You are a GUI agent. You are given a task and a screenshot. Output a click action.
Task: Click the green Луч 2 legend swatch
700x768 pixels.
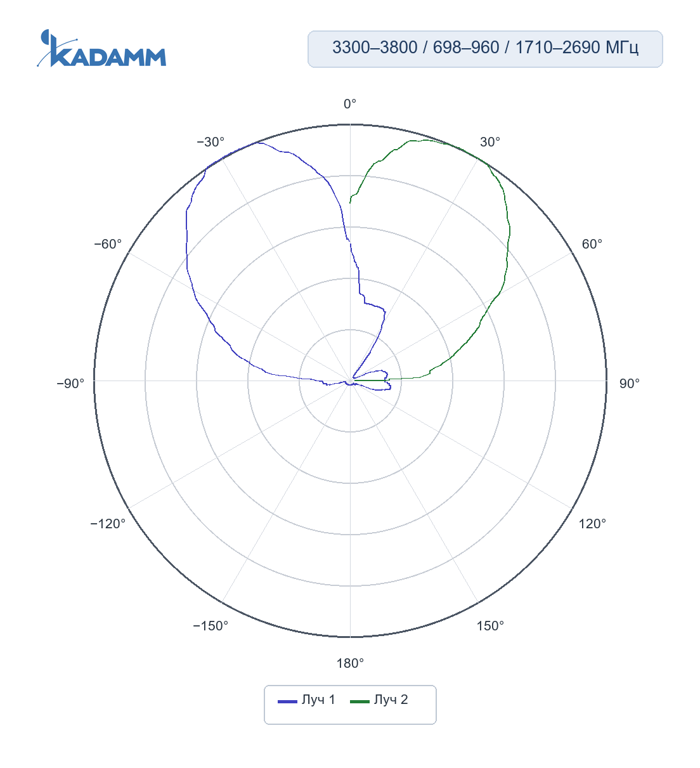coord(360,701)
